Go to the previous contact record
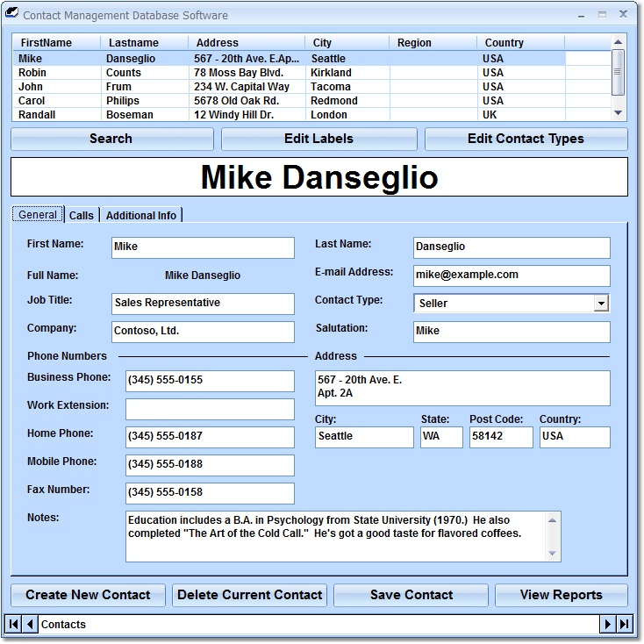Image resolution: width=644 pixels, height=644 pixels. pyautogui.click(x=31, y=624)
